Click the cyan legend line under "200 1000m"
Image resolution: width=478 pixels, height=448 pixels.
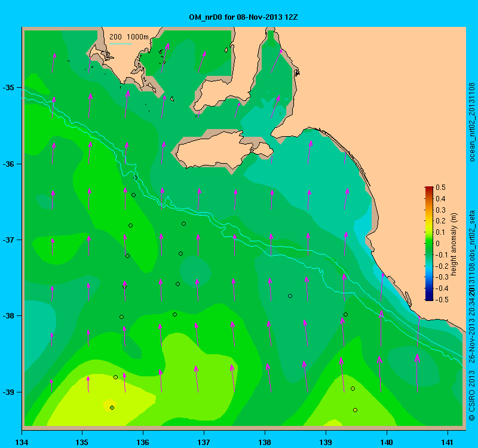pos(121,44)
